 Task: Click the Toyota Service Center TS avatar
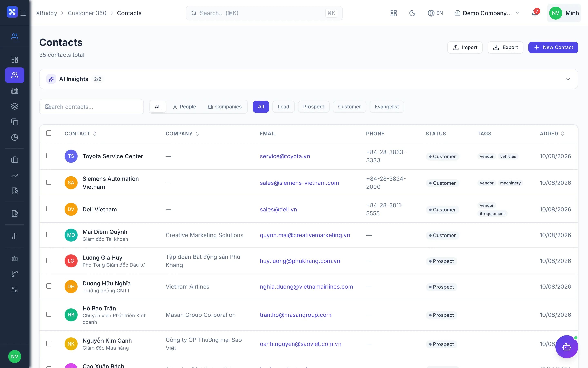click(71, 156)
